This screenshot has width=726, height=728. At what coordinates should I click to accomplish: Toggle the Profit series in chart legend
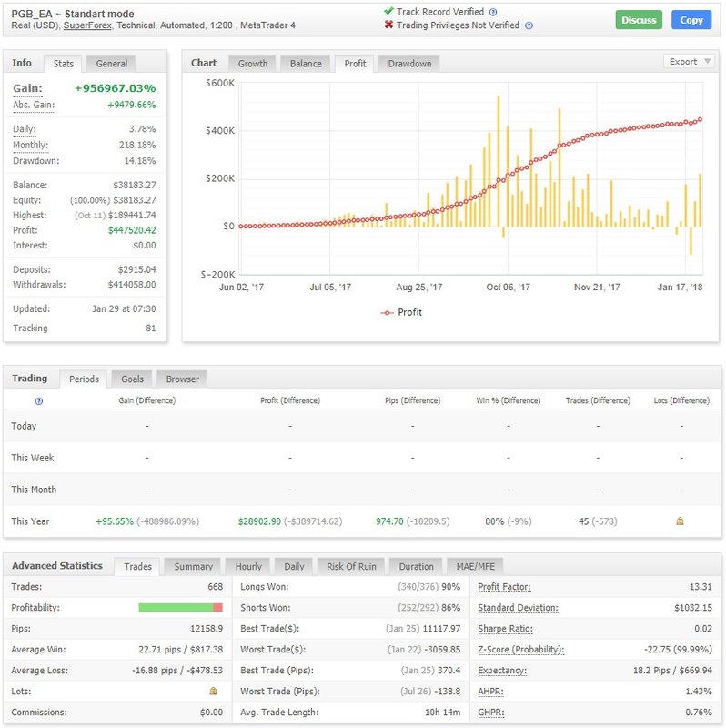pos(401,312)
